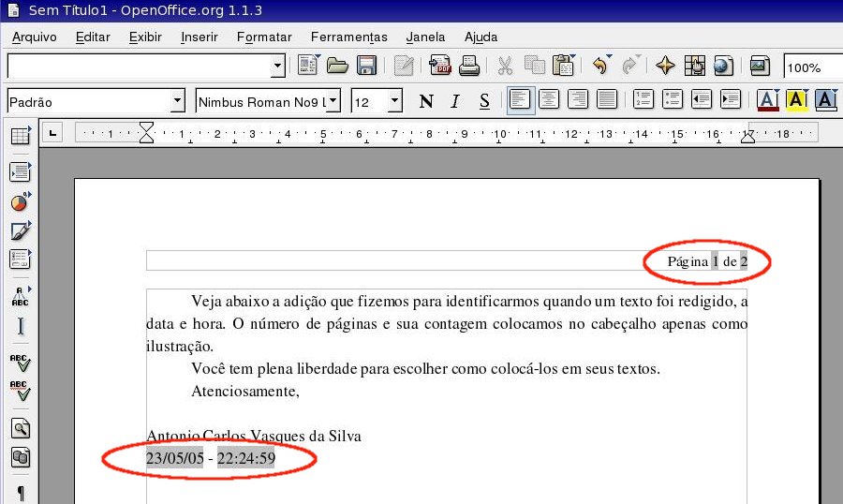Click the Find binoculars icon in sidebar
The height and width of the screenshot is (504, 843).
(20, 428)
